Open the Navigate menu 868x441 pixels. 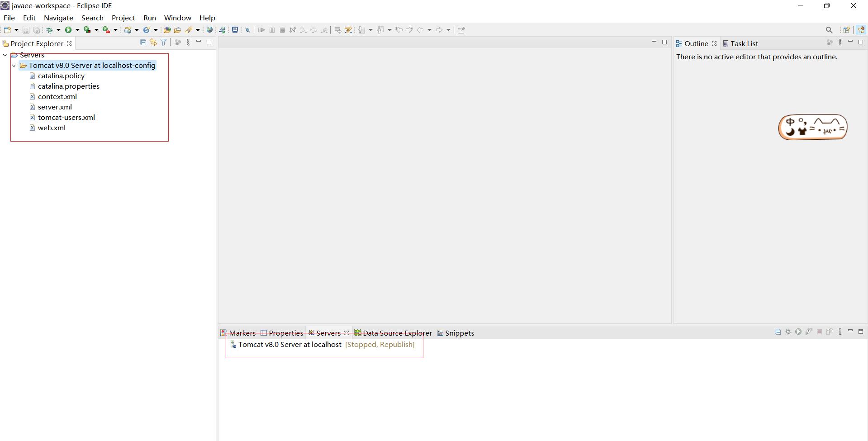(58, 18)
